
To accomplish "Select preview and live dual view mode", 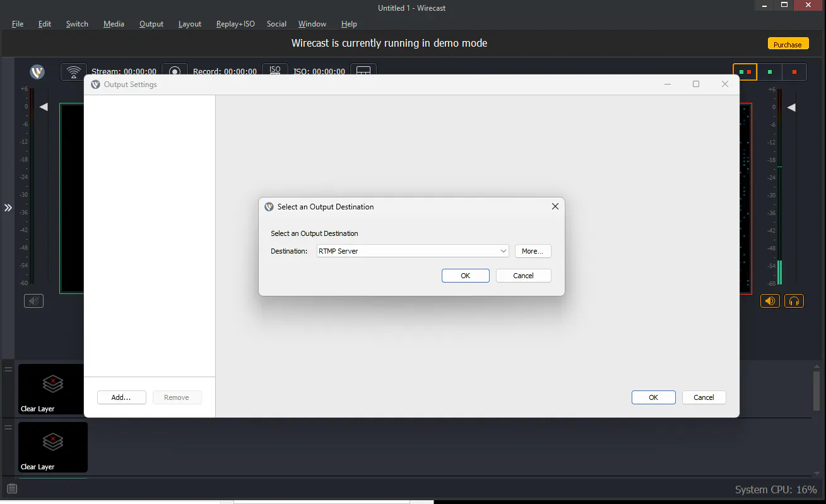I will point(745,72).
